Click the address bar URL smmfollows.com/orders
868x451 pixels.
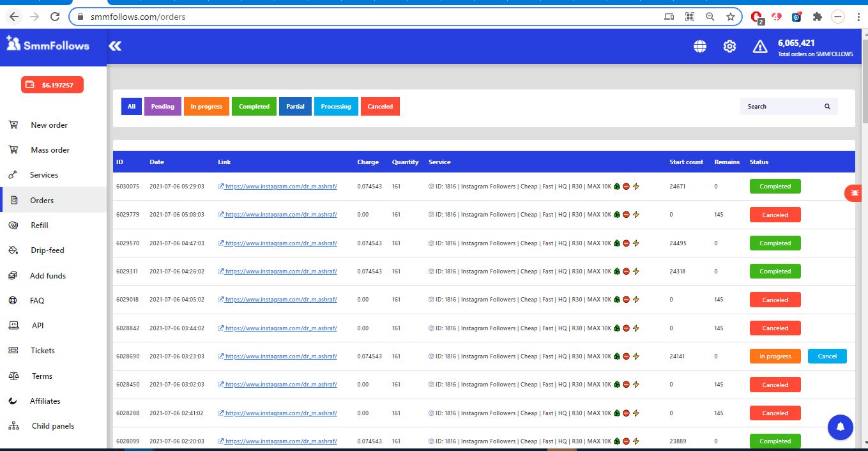[x=138, y=17]
